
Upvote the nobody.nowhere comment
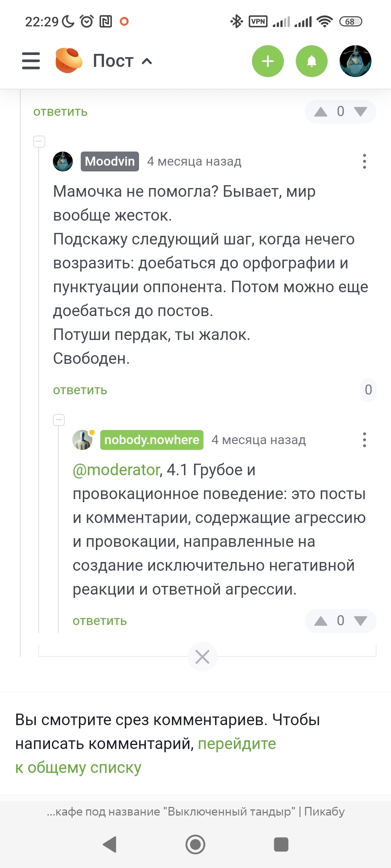tap(321, 621)
